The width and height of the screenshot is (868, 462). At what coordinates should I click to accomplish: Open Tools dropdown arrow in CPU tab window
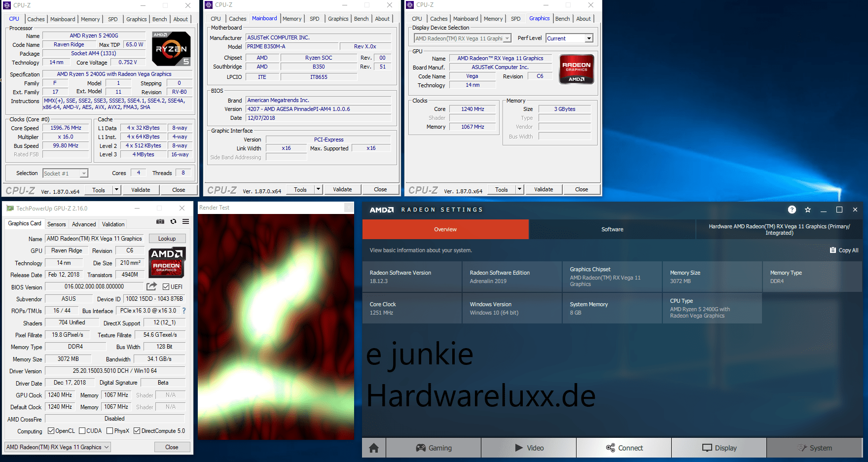pyautogui.click(x=117, y=190)
